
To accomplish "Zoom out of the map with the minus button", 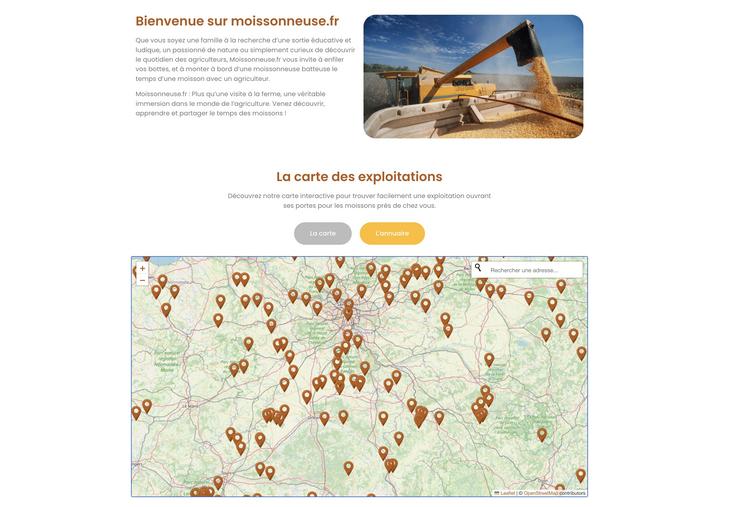I will click(142, 280).
